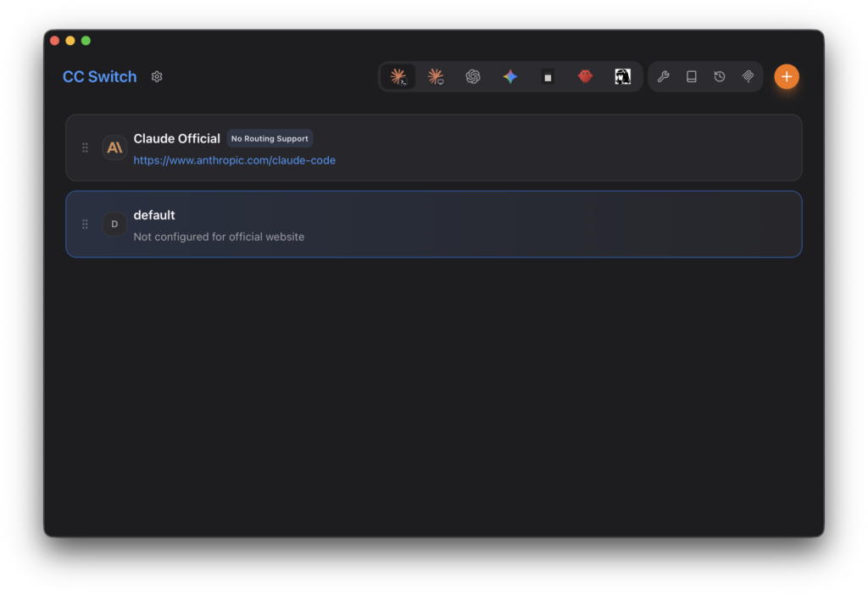Click the Anthropic logo on Claude Official

click(114, 147)
